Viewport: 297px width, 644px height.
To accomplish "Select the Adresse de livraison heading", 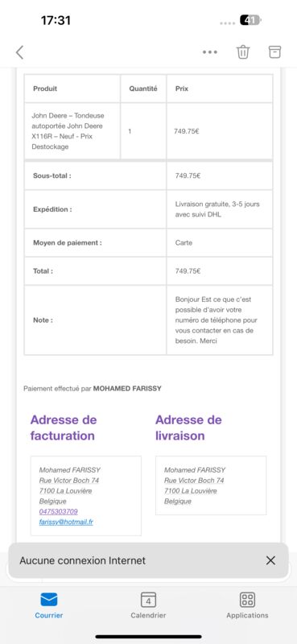I will [188, 427].
